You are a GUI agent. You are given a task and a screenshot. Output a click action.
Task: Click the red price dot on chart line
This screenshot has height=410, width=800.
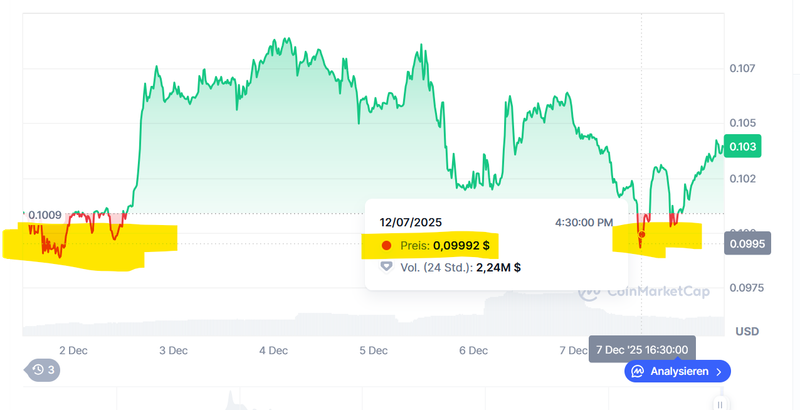point(641,234)
